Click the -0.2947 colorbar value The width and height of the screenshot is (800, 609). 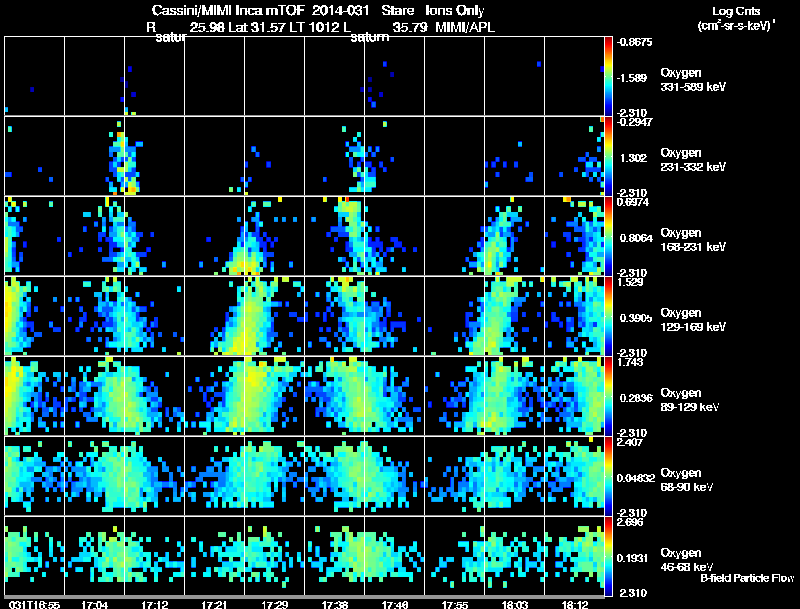634,122
